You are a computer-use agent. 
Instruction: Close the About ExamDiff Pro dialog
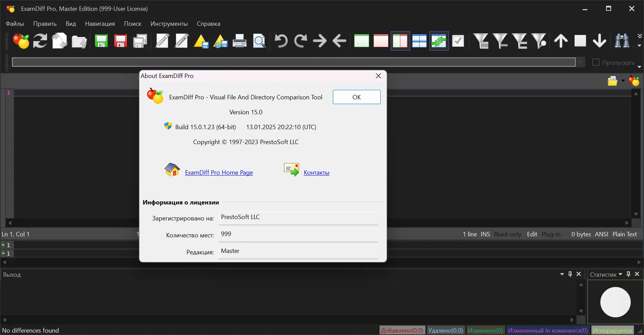tap(379, 76)
